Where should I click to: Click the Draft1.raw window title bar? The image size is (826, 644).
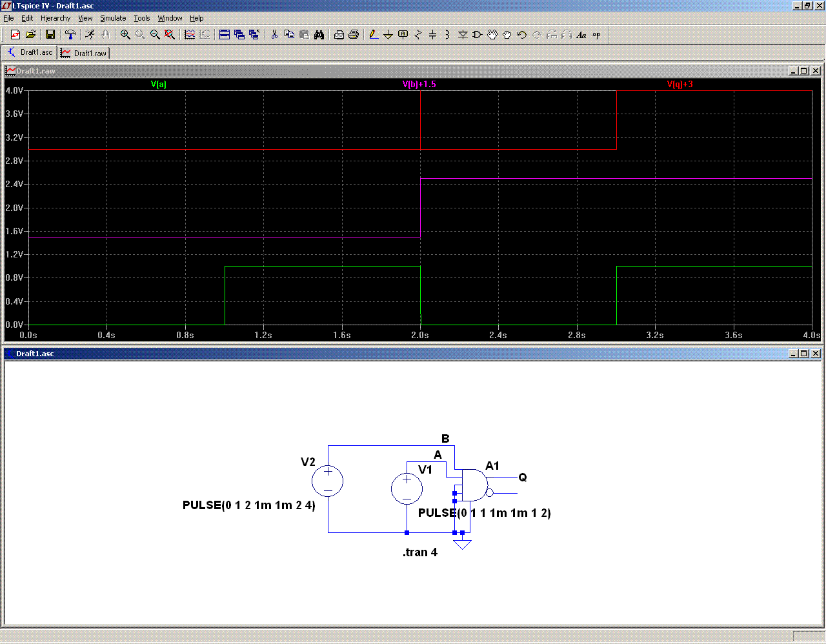413,71
